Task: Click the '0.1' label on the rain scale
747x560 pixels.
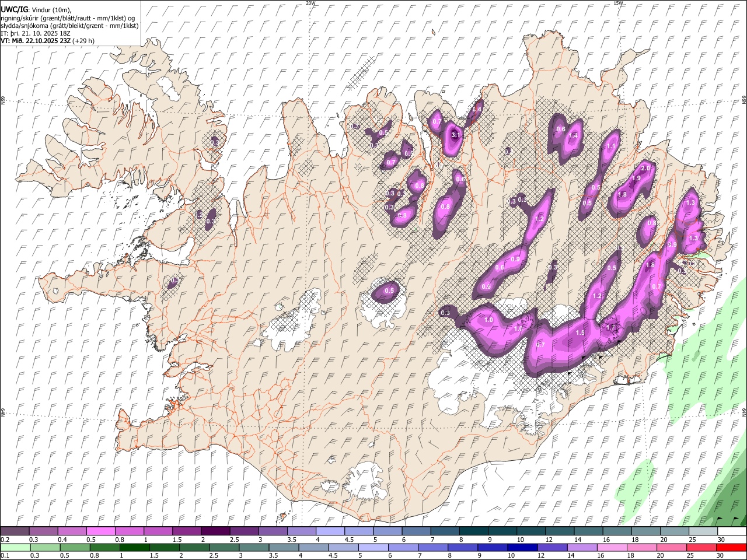Action: pos(5,556)
